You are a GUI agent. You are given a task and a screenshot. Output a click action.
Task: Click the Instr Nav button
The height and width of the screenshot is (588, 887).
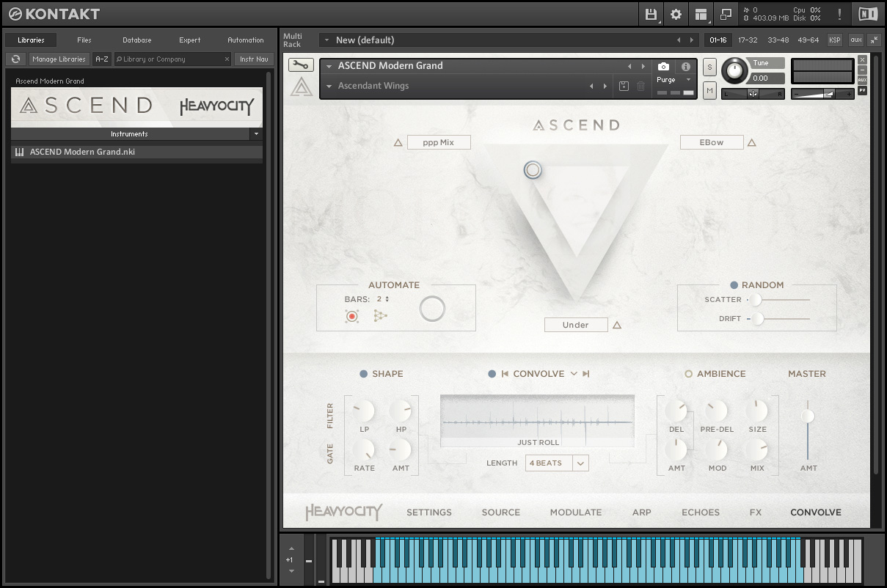click(255, 59)
